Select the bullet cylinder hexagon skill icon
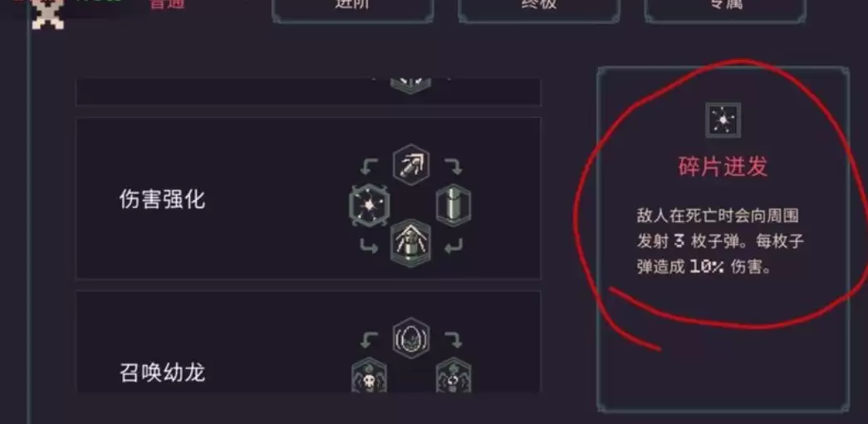 [454, 205]
